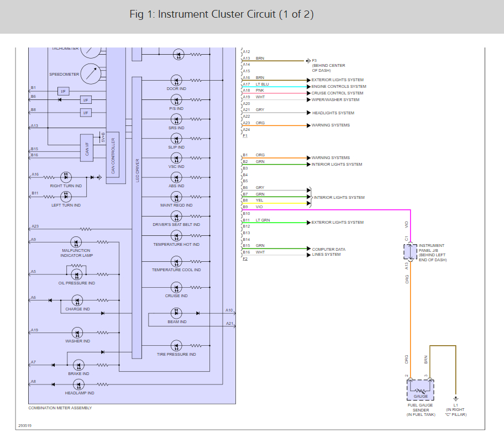Image resolution: width=504 pixels, height=443 pixels.
Task: Click the malfunction indicator lamp symbol
Action: pyautogui.click(x=76, y=242)
